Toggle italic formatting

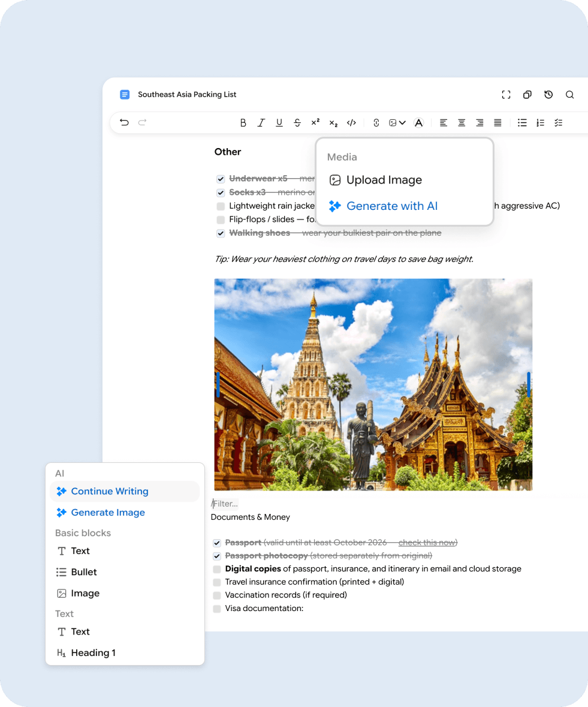(261, 123)
